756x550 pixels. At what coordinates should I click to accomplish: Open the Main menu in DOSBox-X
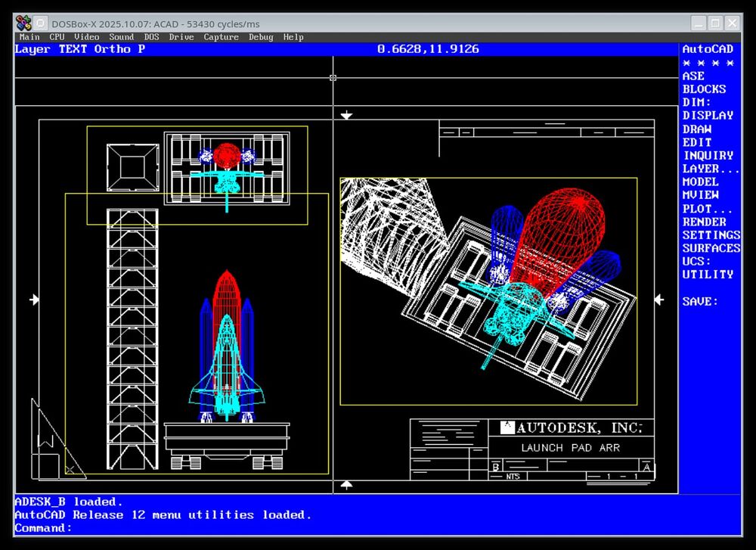(x=29, y=37)
